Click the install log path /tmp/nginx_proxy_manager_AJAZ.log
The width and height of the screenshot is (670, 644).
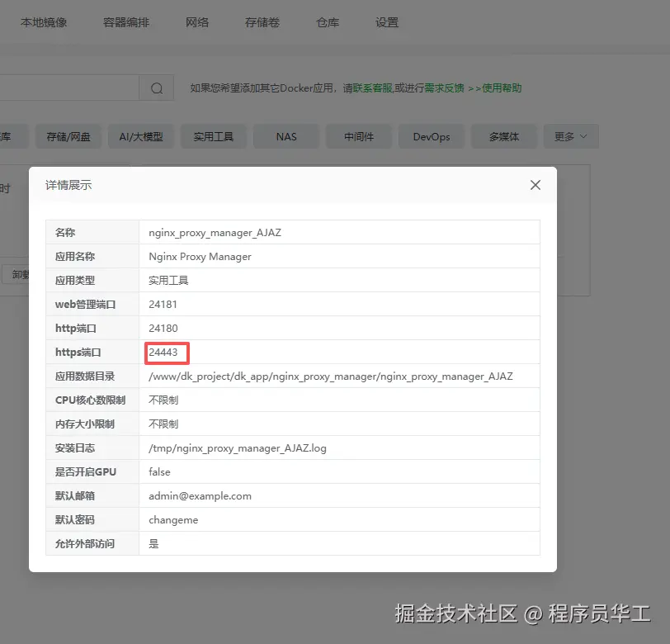pos(238,448)
